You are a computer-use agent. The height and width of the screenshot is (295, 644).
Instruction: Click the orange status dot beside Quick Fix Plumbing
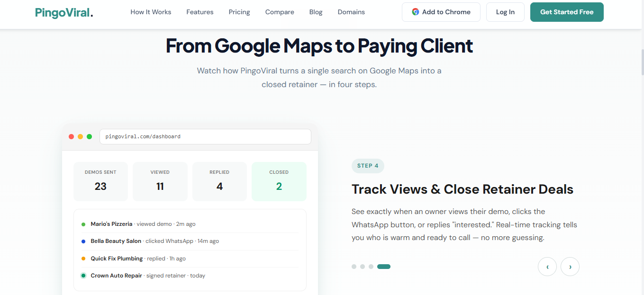(83, 259)
